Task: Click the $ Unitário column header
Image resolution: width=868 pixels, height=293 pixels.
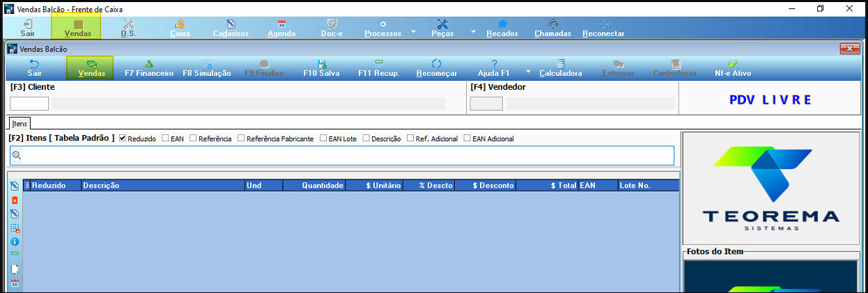Action: tap(374, 186)
